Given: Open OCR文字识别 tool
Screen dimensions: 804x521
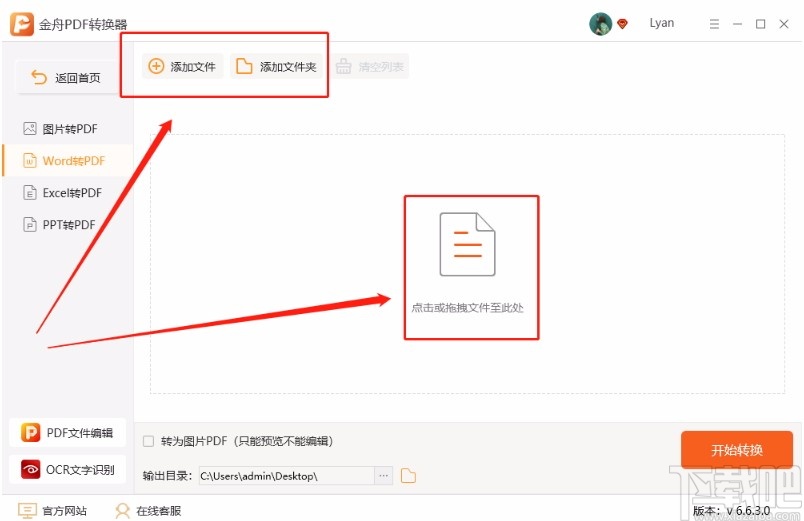Looking at the screenshot, I should tap(67, 469).
